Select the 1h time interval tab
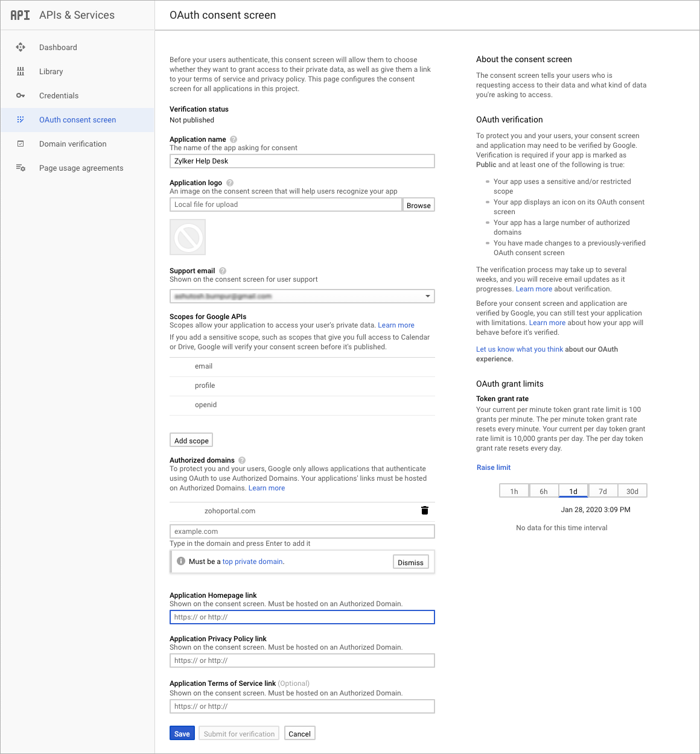This screenshot has height=754, width=700. (514, 491)
